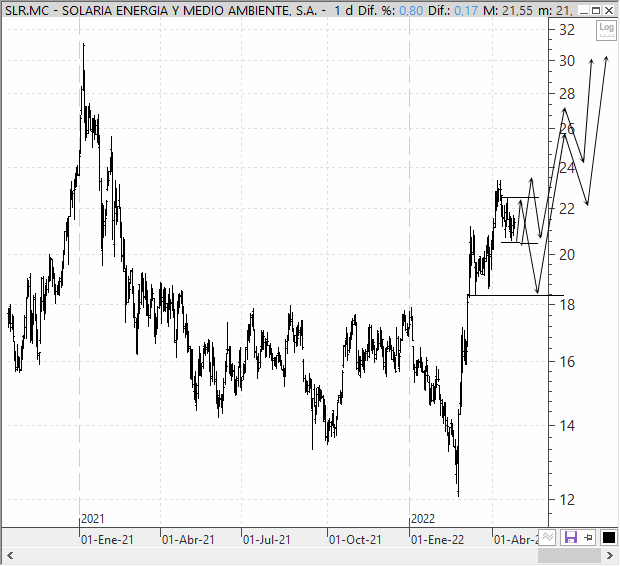The height and width of the screenshot is (566, 620).
Task: Click the 16 price axis label
Action: (x=567, y=362)
